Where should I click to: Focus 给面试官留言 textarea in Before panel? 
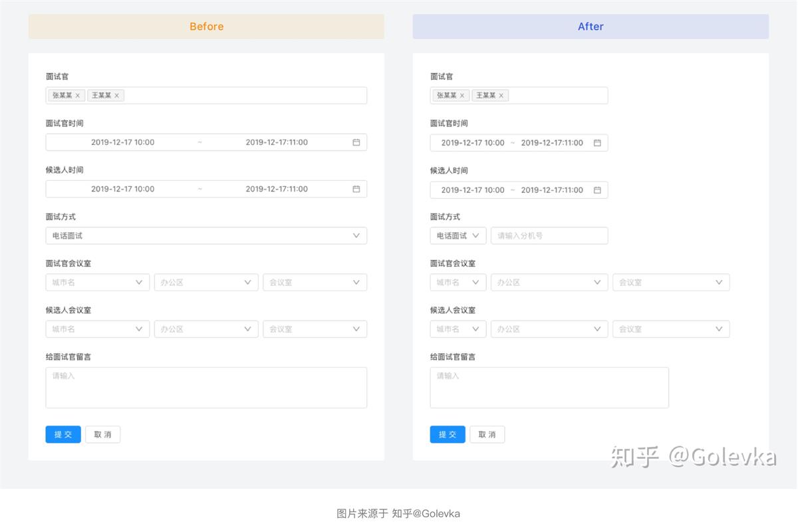206,388
